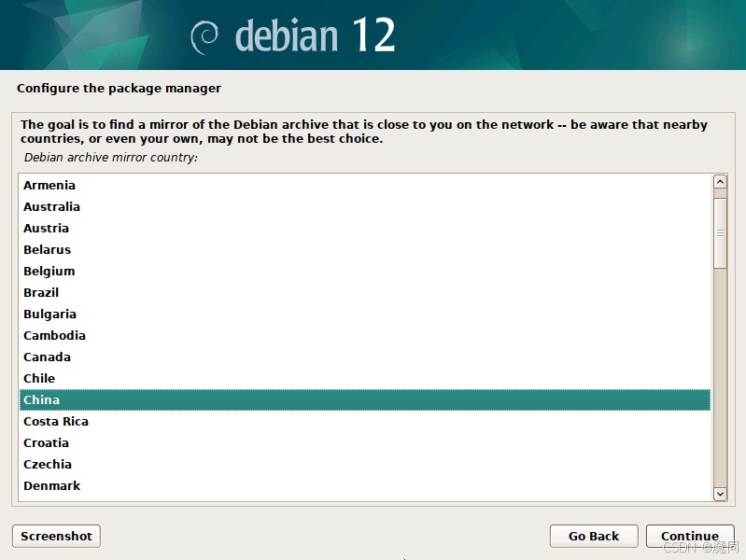
Task: Click the Continue button
Action: tap(689, 537)
